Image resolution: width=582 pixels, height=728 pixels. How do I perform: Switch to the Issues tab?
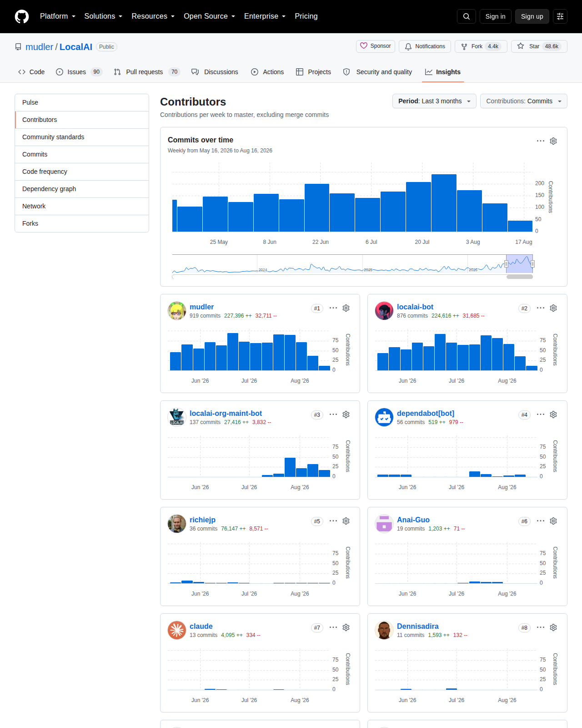(79, 72)
